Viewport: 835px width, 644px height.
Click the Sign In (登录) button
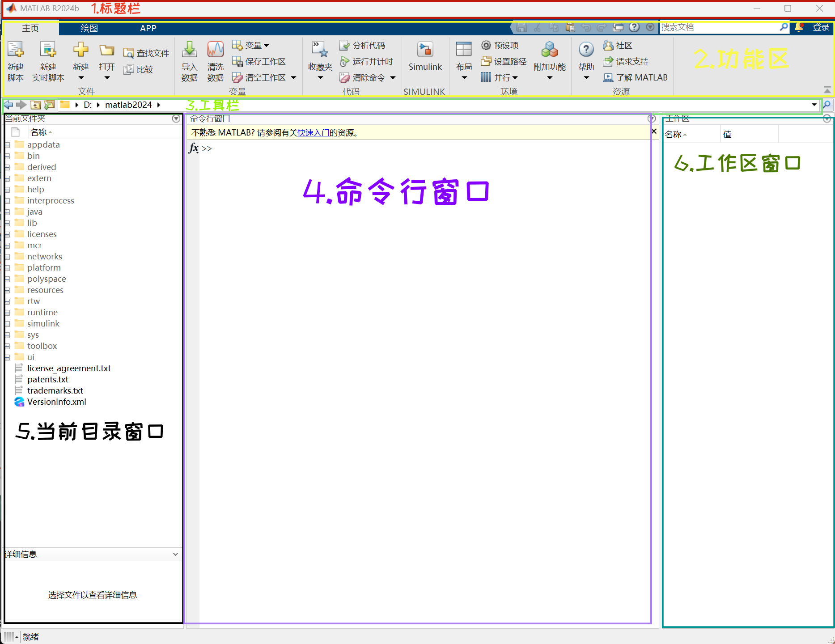(x=821, y=27)
